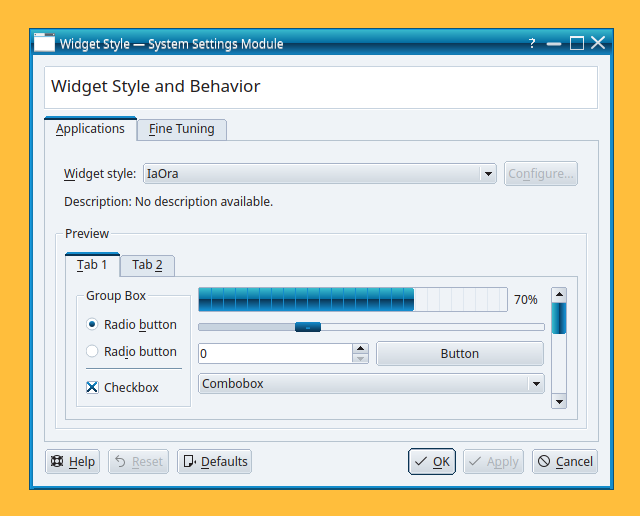Maximize the window using title bar icon
640x516 pixels.
(x=577, y=43)
